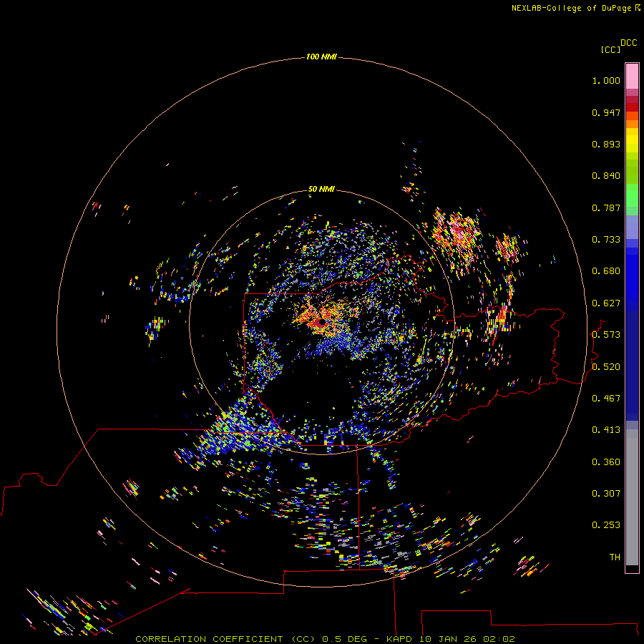Screen dimensions: 644x644
Task: Click the 50 NMI range ring label
Action: [321, 189]
